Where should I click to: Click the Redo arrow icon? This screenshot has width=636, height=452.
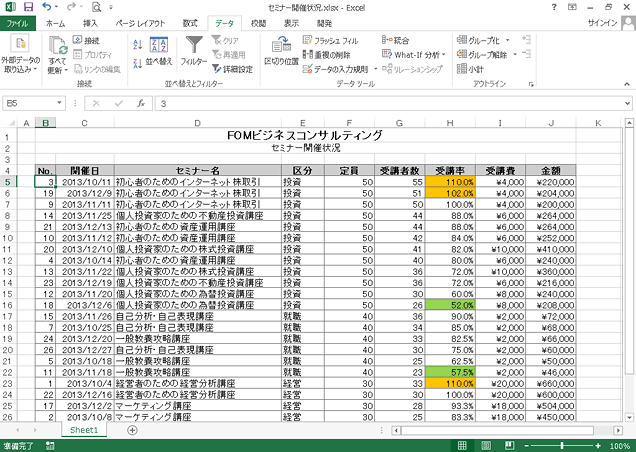pyautogui.click(x=71, y=7)
